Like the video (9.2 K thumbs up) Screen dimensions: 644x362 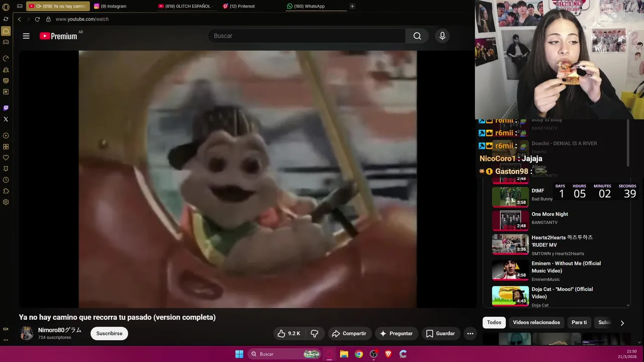pyautogui.click(x=288, y=333)
